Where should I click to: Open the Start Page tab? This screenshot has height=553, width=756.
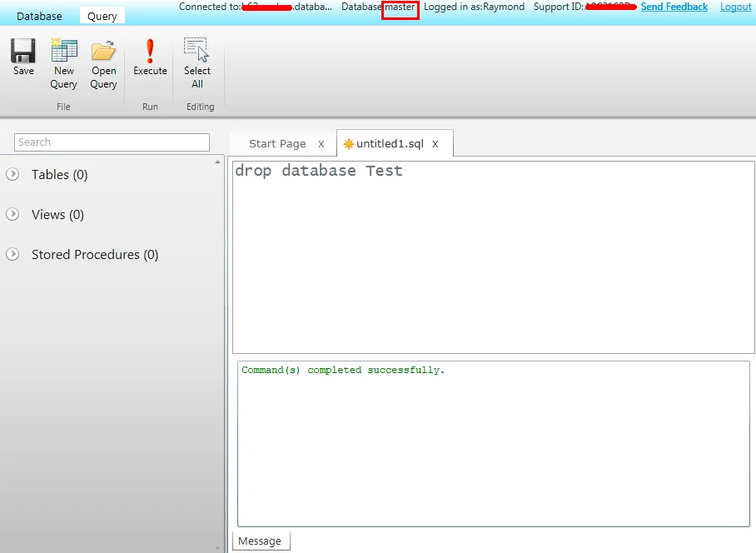point(276,144)
